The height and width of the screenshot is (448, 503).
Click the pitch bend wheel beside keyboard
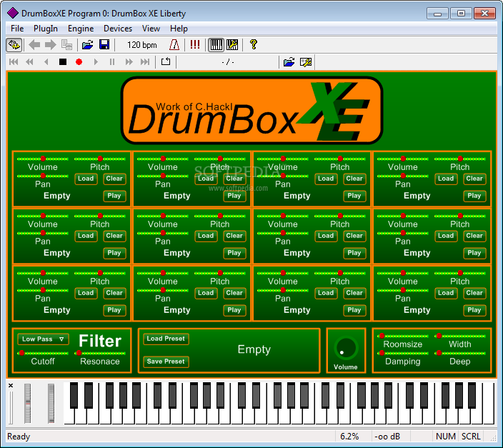click(28, 403)
